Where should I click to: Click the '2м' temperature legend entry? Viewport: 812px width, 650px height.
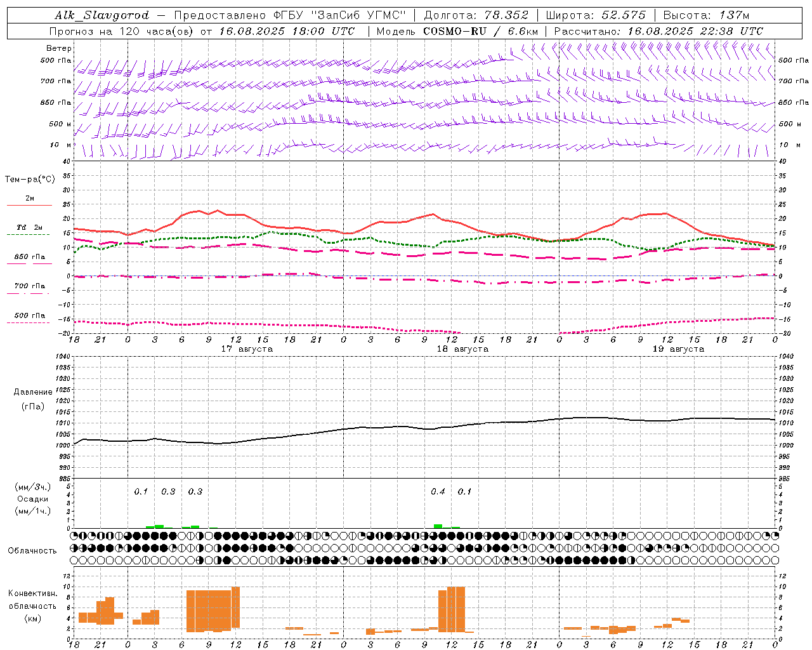30,198
